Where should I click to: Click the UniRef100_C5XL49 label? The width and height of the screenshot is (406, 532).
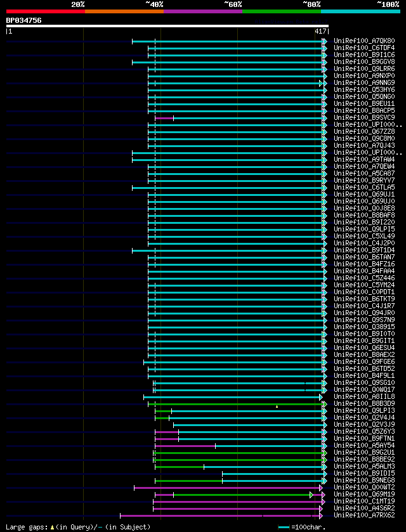(364, 236)
